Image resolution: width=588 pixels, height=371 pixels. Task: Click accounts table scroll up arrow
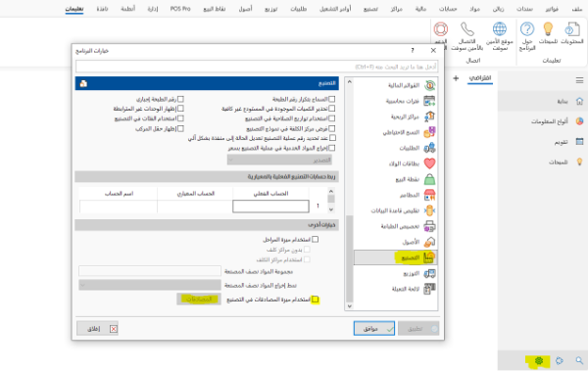[x=331, y=191]
